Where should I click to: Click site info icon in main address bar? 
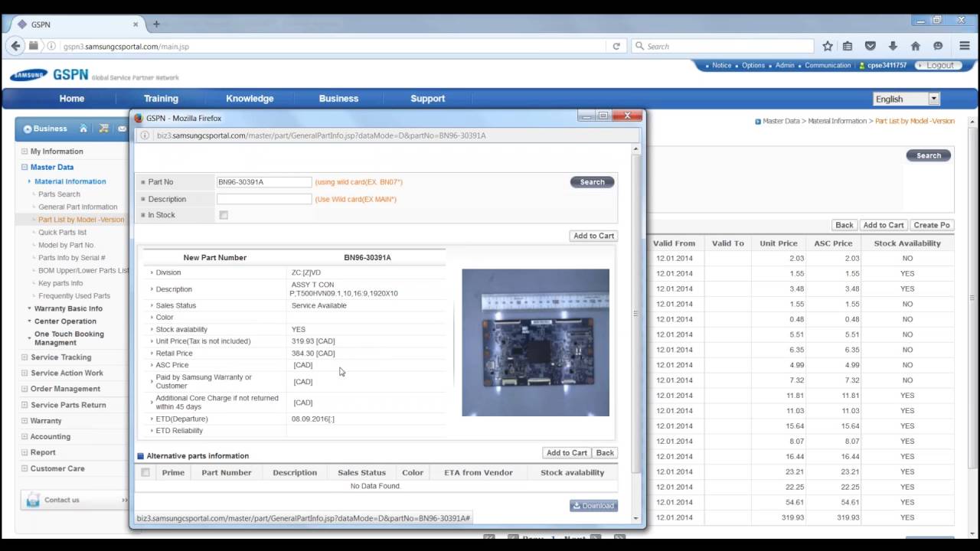click(51, 46)
